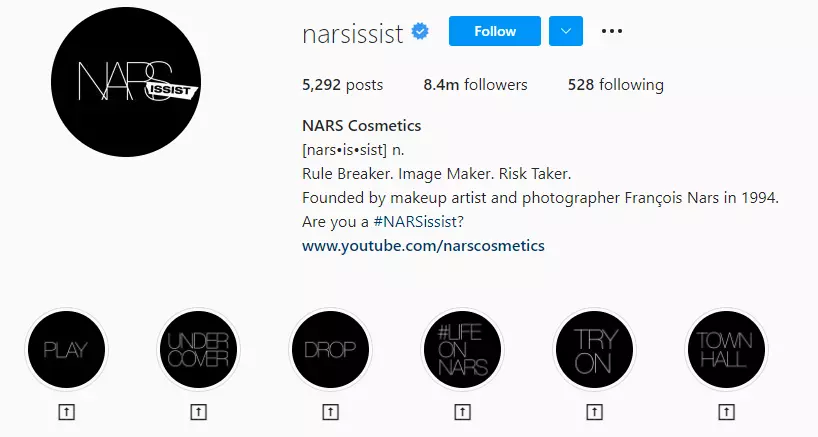Open the PLAY story highlight
Image resolution: width=818 pixels, height=437 pixels.
tap(66, 350)
